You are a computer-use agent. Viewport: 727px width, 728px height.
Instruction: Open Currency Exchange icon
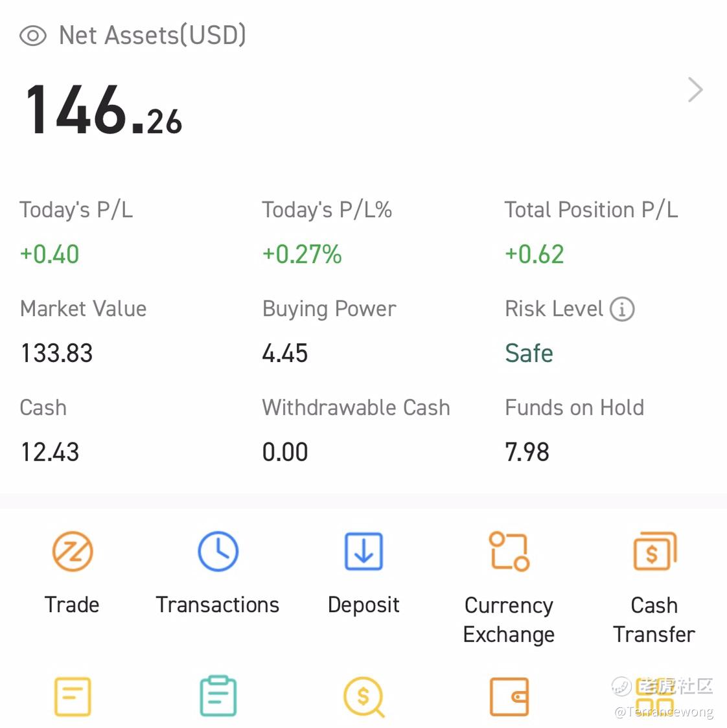point(509,552)
